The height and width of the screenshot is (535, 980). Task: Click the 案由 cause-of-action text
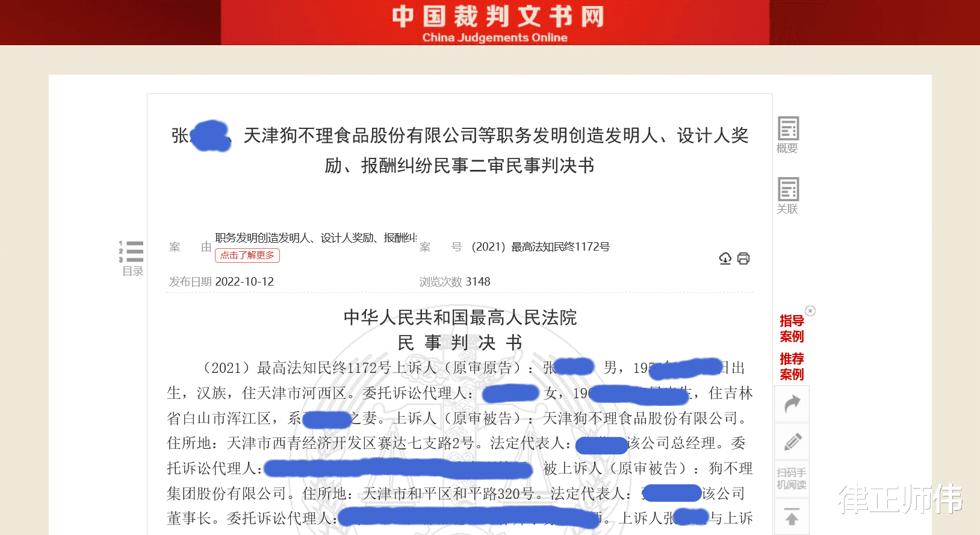click(316, 238)
